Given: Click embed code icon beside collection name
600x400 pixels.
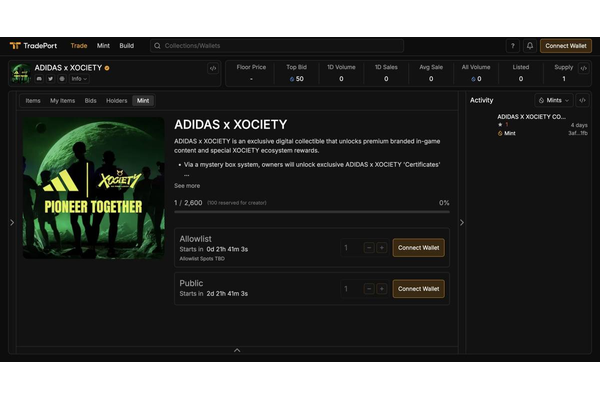Looking at the screenshot, I should pos(213,69).
